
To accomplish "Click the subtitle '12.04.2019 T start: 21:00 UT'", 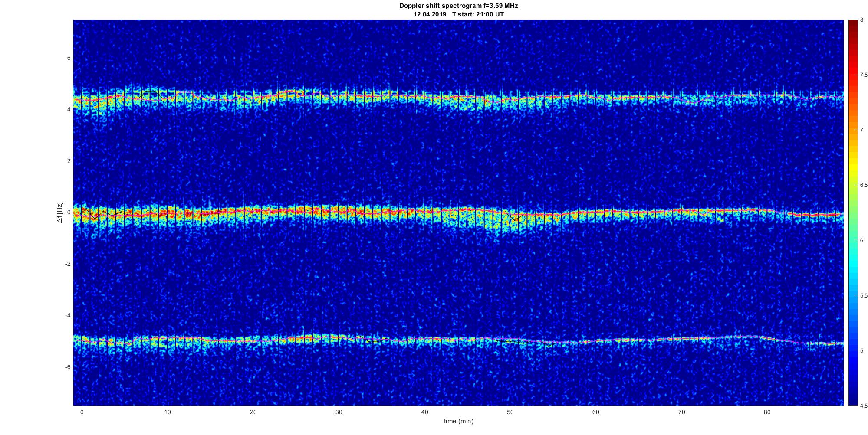I will tap(458, 14).
